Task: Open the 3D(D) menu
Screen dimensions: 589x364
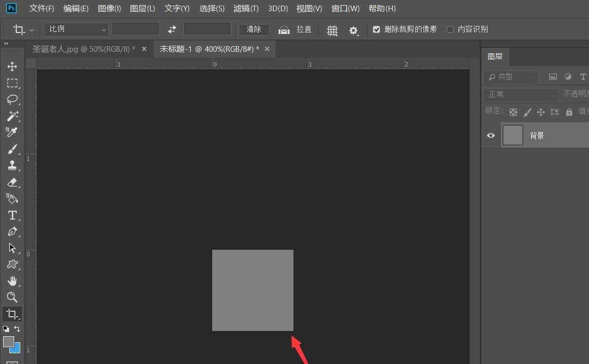Action: pos(278,8)
